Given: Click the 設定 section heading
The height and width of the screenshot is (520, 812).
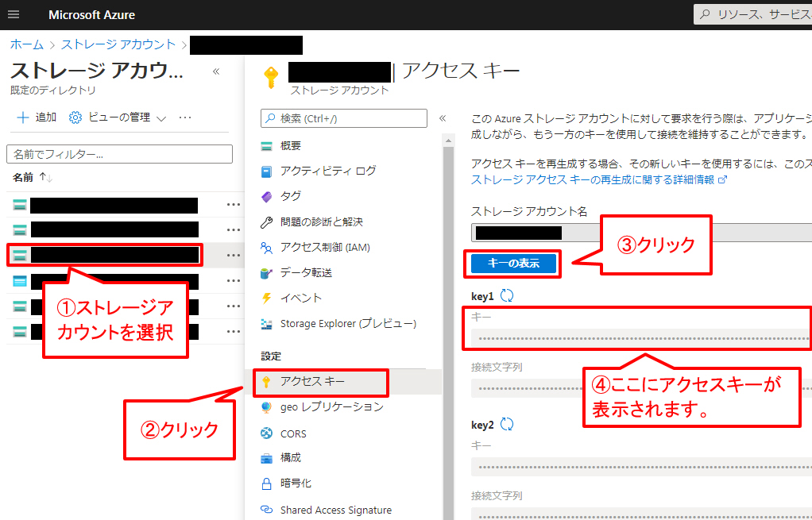Looking at the screenshot, I should [271, 356].
